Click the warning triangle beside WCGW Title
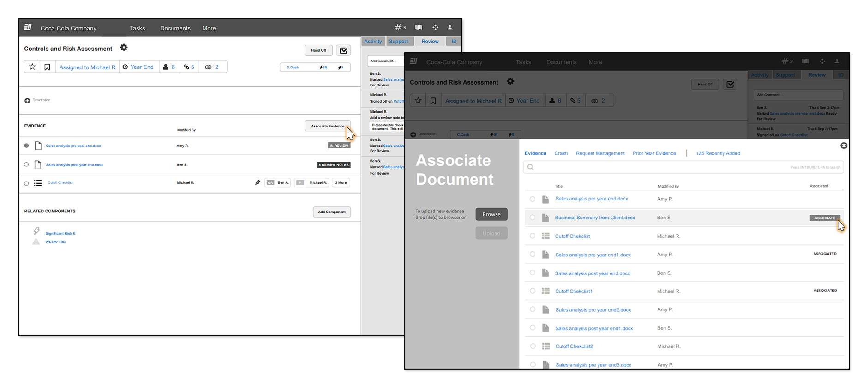Image resolution: width=868 pixels, height=388 pixels. [x=36, y=242]
